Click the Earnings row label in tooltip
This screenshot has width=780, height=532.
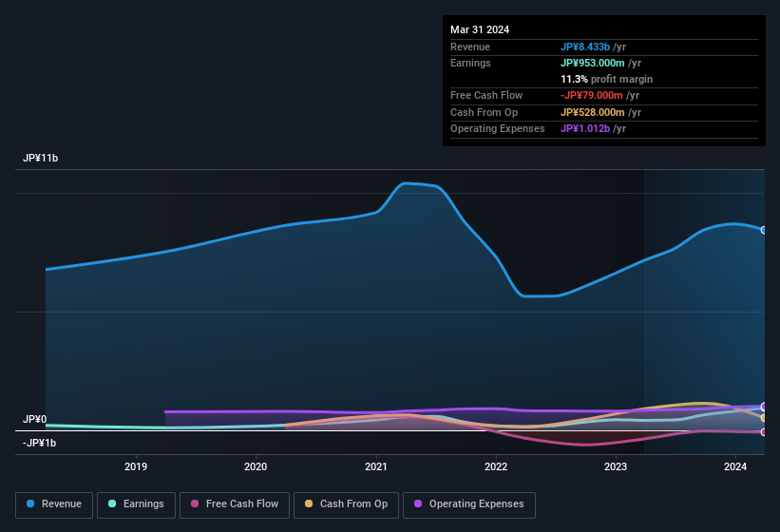click(470, 63)
